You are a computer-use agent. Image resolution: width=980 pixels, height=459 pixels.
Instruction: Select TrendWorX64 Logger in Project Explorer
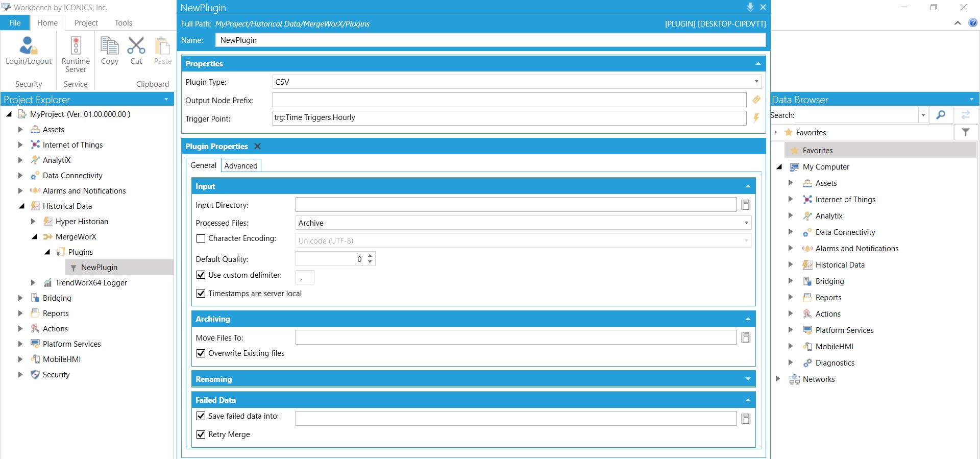91,283
